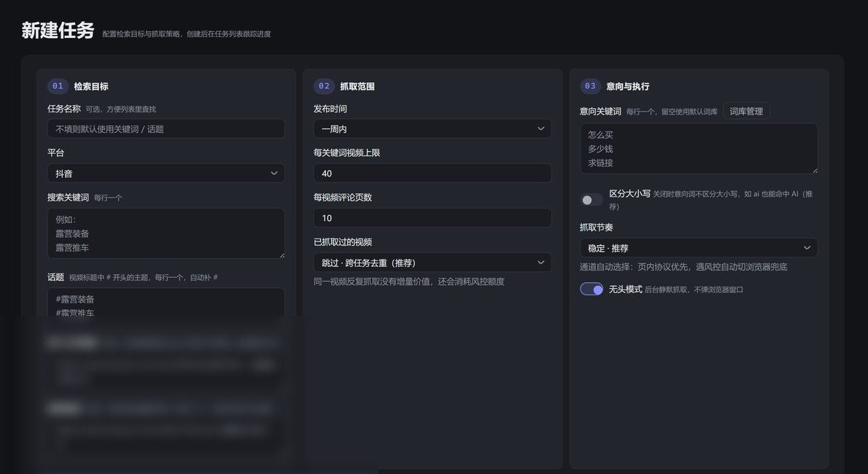Click the 01 step badge of 检索目标
This screenshot has width=868, height=474.
[x=58, y=86]
